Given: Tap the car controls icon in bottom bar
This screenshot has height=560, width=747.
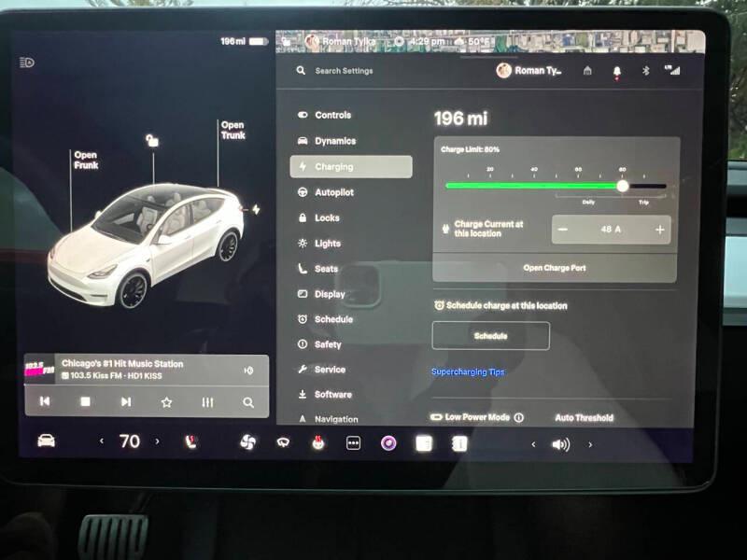Looking at the screenshot, I should [46, 441].
